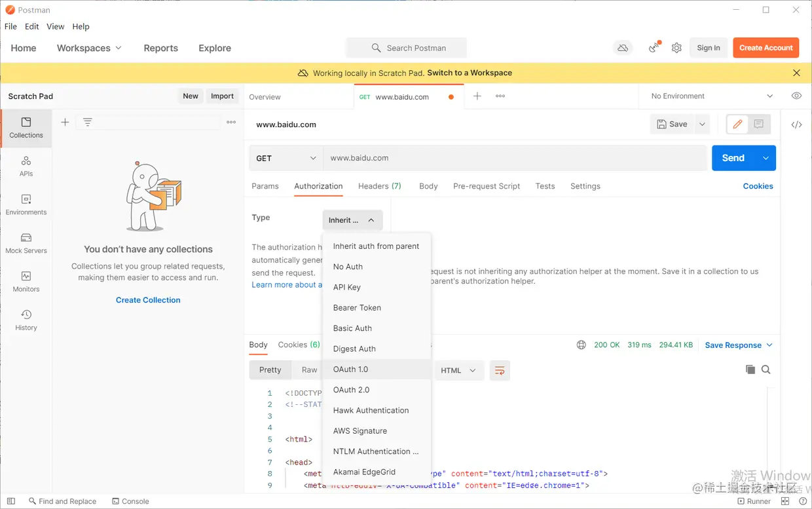Click the Send button
This screenshot has width=812, height=509.
[x=733, y=158]
